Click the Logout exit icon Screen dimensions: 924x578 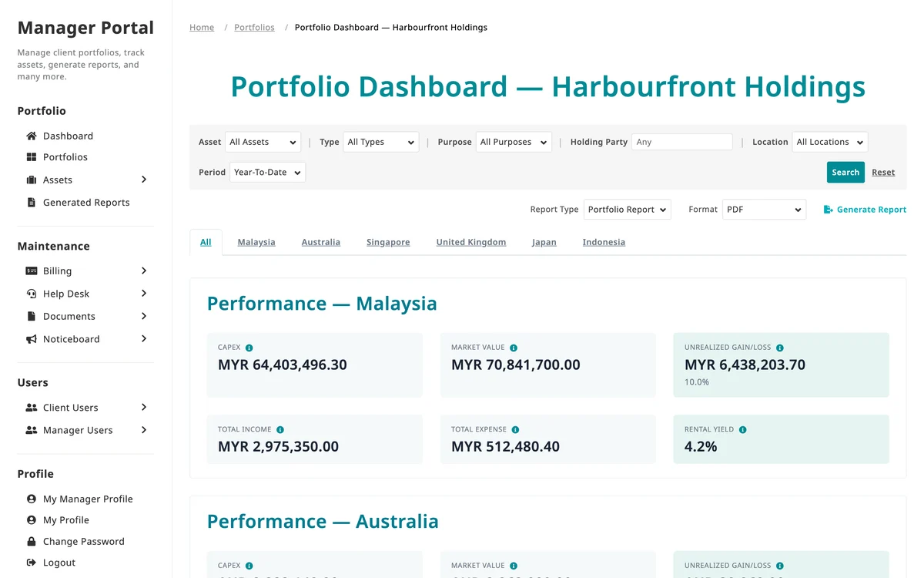(x=32, y=563)
